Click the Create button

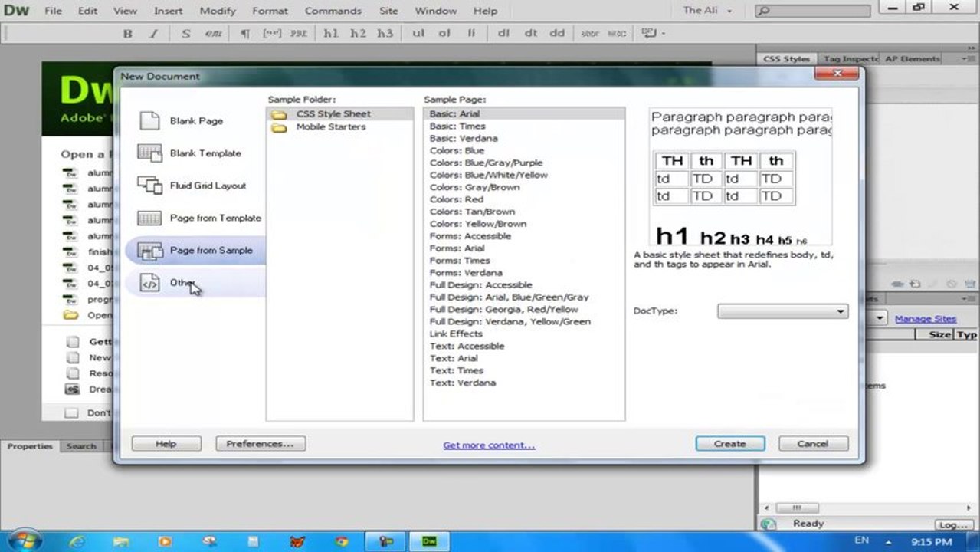click(729, 443)
